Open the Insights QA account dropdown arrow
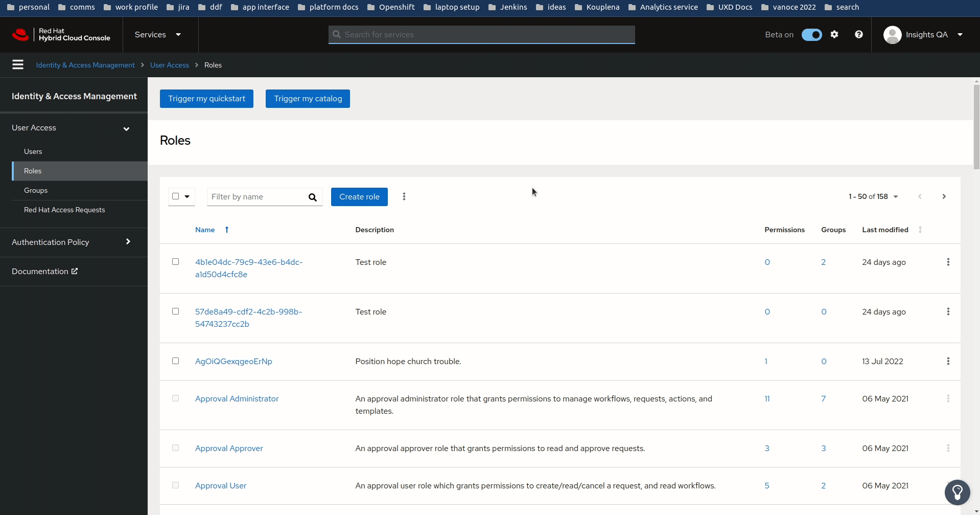The width and height of the screenshot is (980, 515). [x=960, y=35]
